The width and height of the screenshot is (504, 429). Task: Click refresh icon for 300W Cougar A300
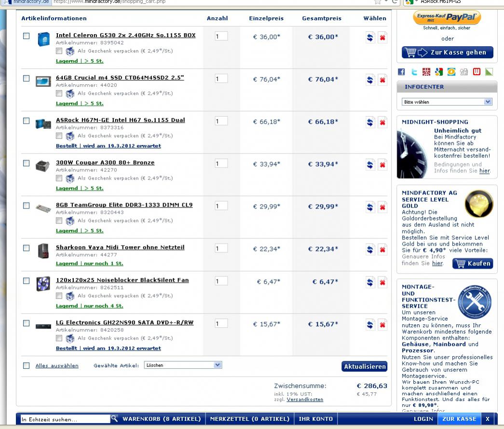pyautogui.click(x=370, y=165)
